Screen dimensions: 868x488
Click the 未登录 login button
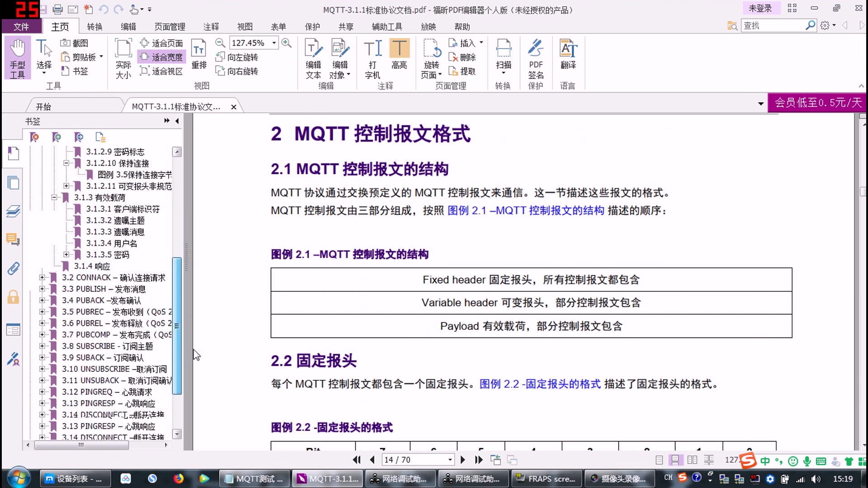click(761, 8)
